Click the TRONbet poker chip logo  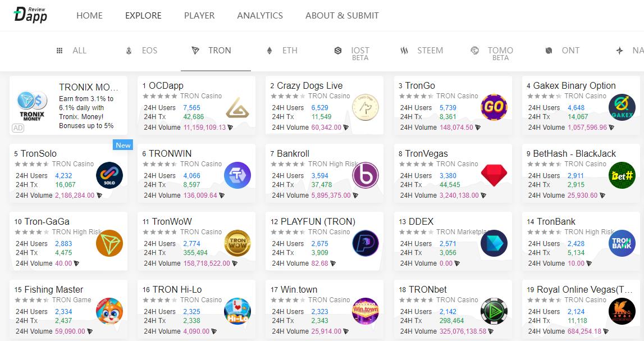[x=494, y=311]
